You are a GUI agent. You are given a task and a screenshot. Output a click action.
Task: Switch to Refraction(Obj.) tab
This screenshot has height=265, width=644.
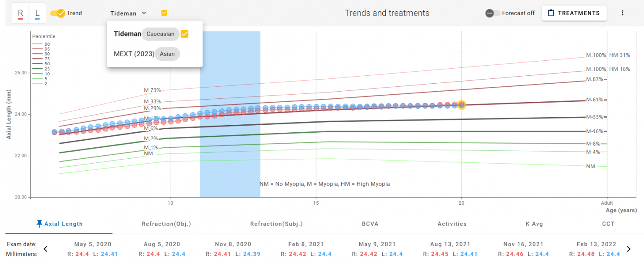coord(166,224)
